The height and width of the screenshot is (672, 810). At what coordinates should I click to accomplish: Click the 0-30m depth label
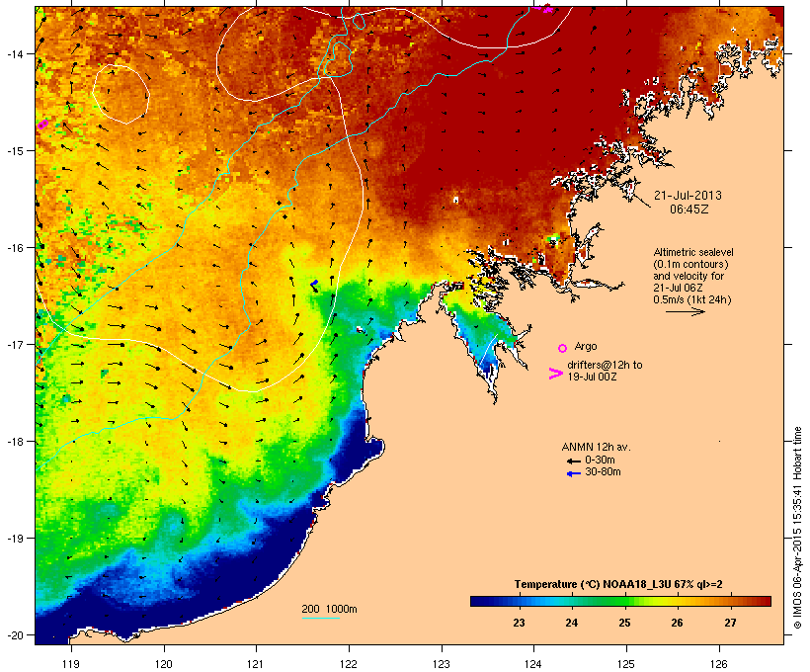pos(600,461)
